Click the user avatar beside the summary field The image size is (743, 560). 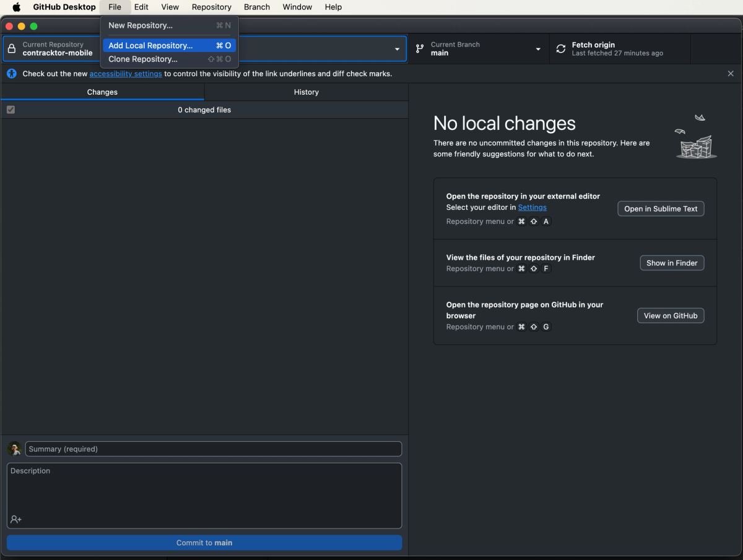click(14, 449)
